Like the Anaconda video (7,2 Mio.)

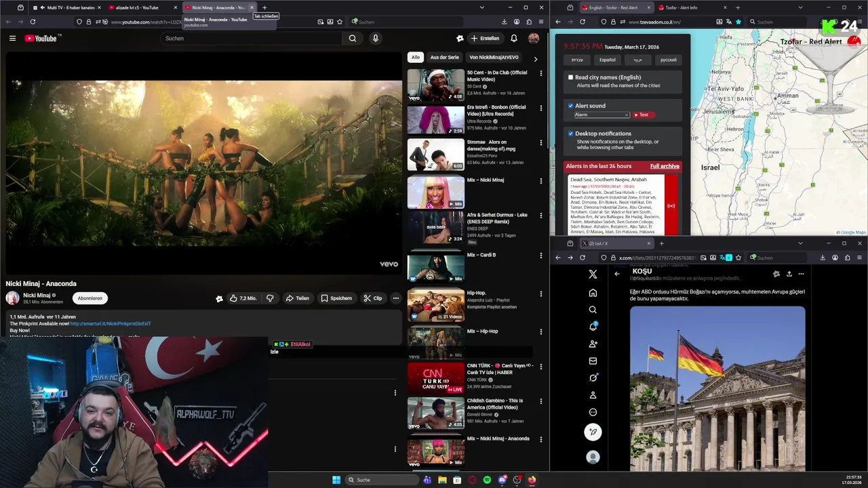point(243,298)
